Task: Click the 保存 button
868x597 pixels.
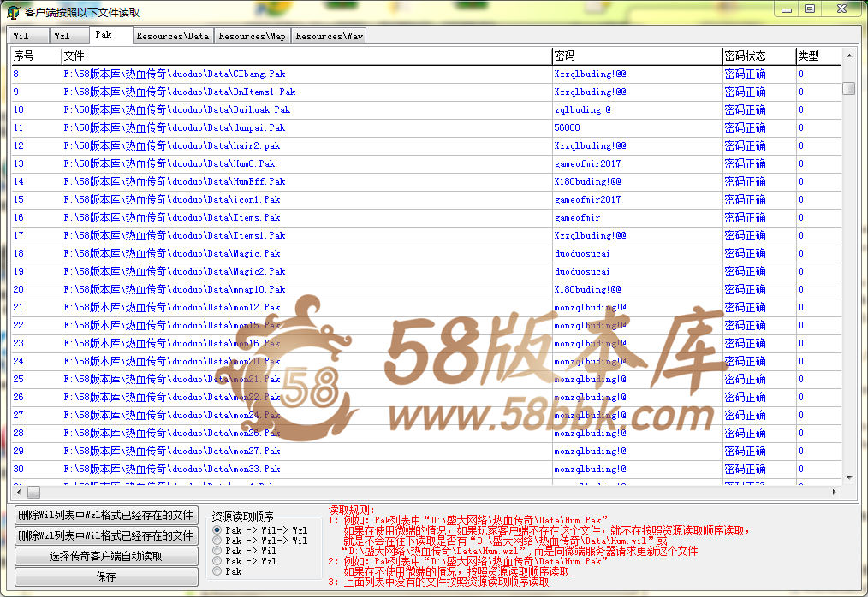Action: [106, 576]
